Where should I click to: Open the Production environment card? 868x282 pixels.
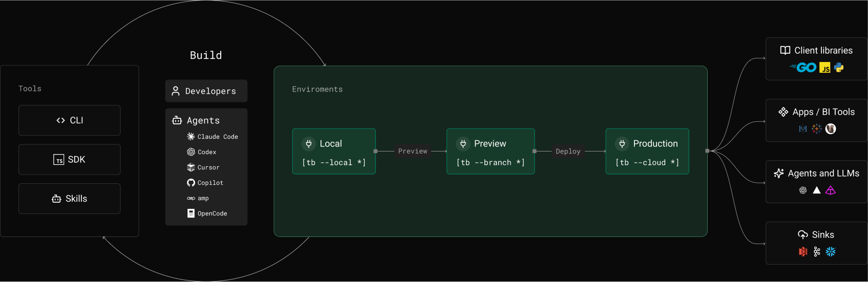pyautogui.click(x=647, y=151)
